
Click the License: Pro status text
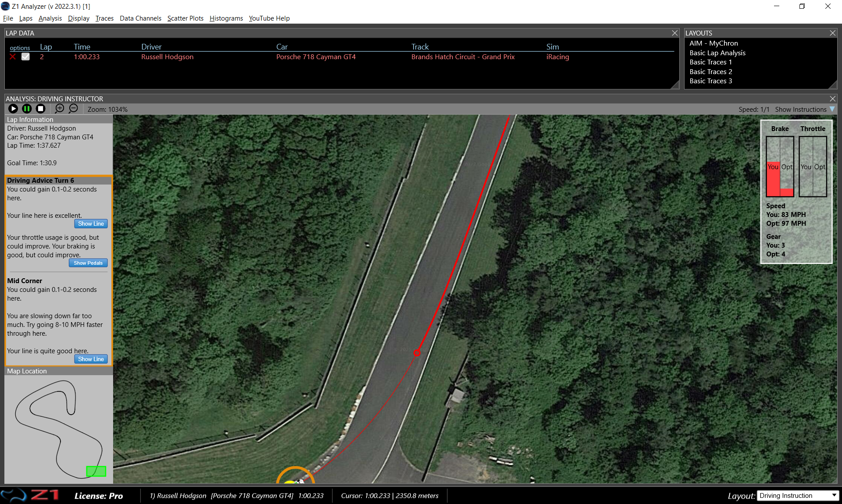click(x=99, y=496)
